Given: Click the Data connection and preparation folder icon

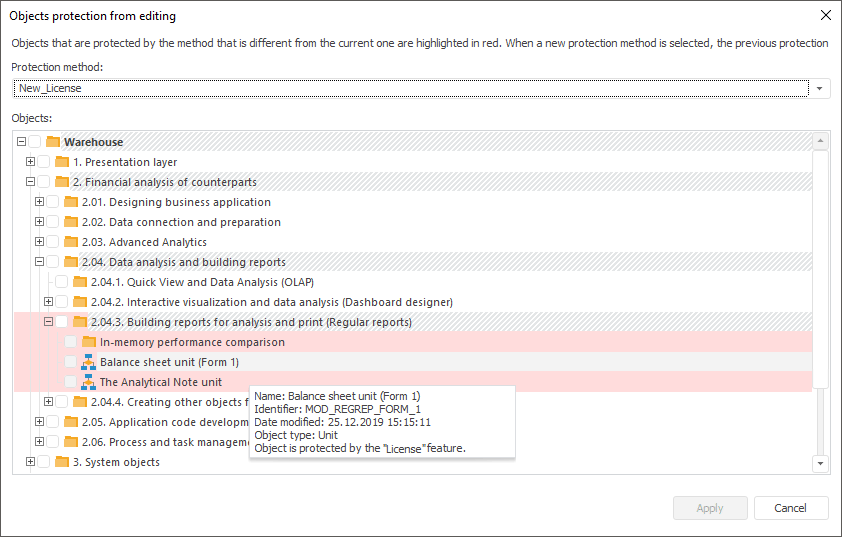Looking at the screenshot, I should (x=71, y=222).
